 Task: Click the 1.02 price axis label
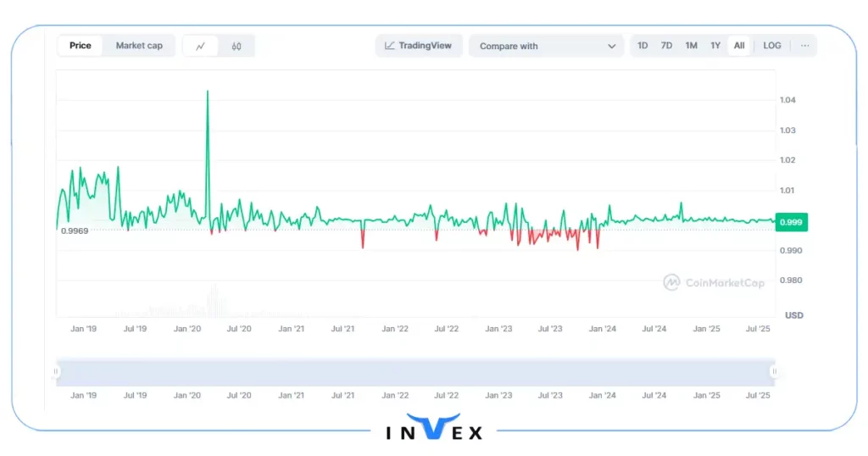[787, 160]
